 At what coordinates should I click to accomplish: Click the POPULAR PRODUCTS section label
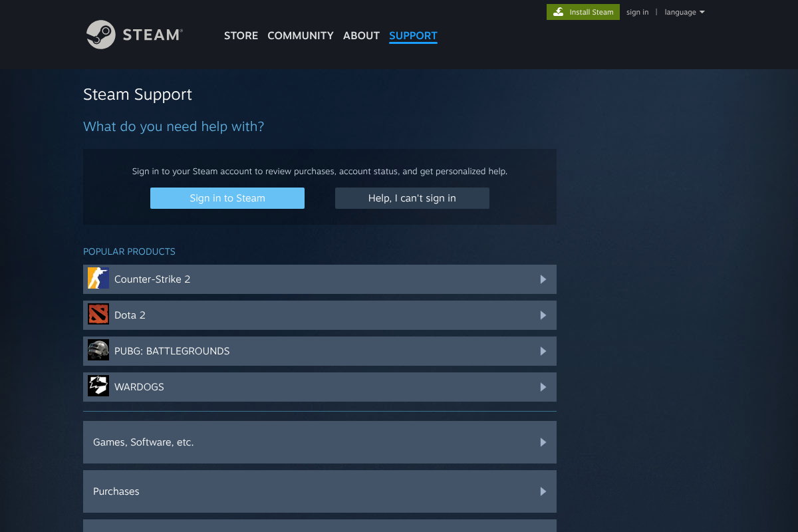pyautogui.click(x=129, y=251)
